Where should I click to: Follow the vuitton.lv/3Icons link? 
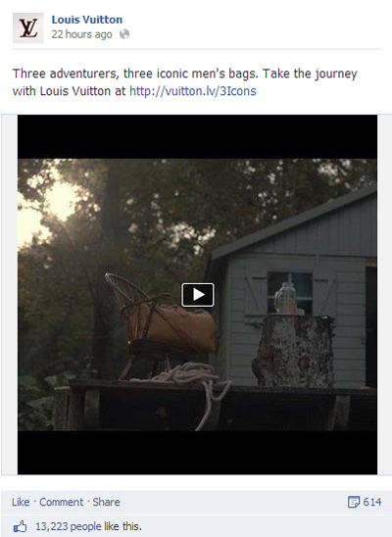(x=193, y=91)
